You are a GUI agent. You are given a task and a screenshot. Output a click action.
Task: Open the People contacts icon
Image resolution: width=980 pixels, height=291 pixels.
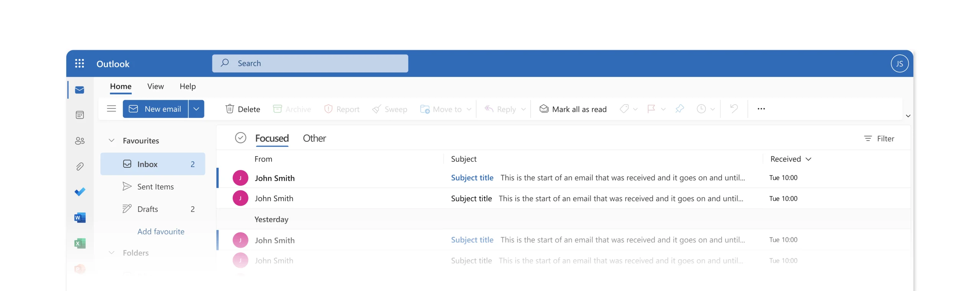(80, 141)
